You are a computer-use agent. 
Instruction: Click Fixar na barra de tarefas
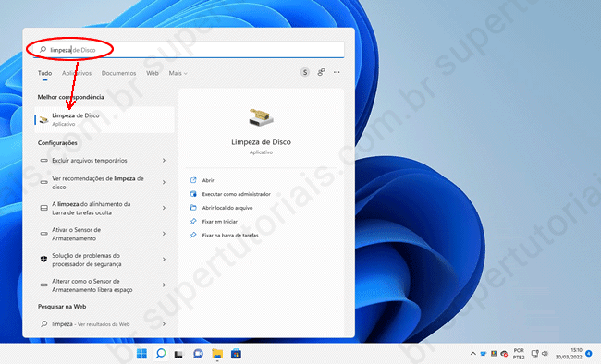[230, 236]
